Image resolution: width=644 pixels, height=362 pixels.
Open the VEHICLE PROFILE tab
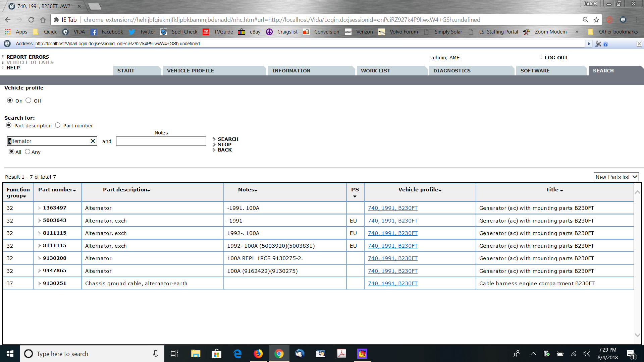tap(190, 71)
